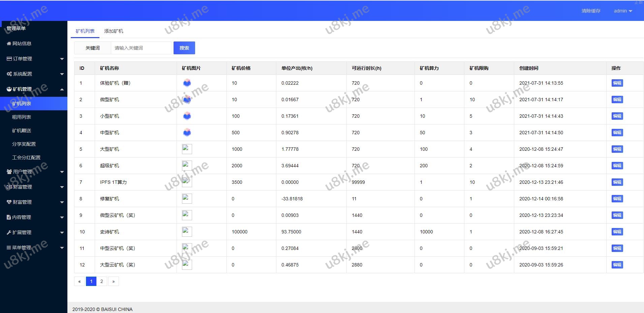644x313 pixels.
Task: Click the list icon beside 菜单管理
Action: pos(9,248)
